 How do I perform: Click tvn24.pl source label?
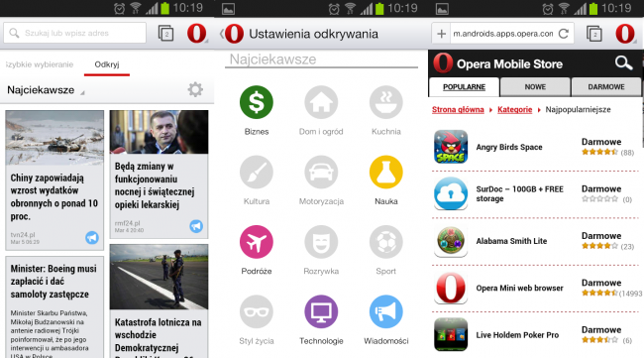23,235
